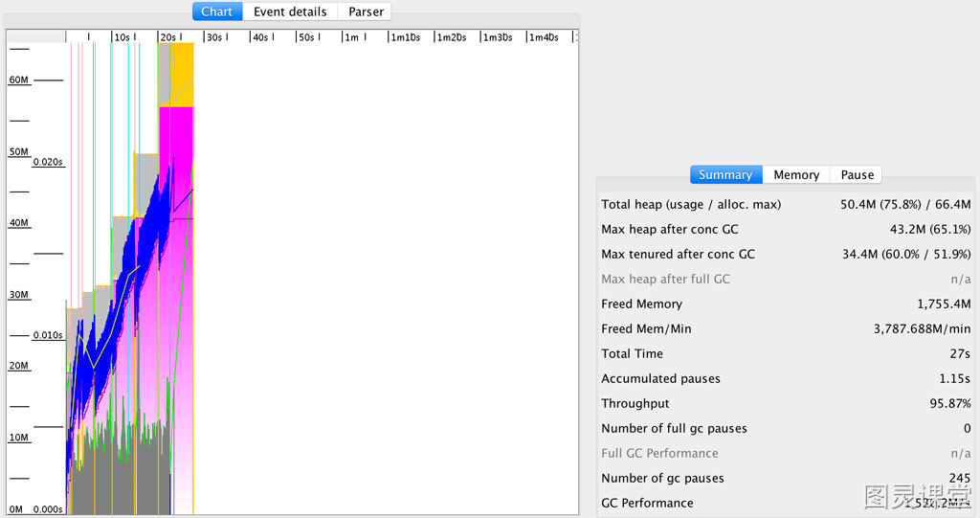Click the 1m30s timeline marker
Image resolution: width=980 pixels, height=518 pixels.
coord(498,37)
